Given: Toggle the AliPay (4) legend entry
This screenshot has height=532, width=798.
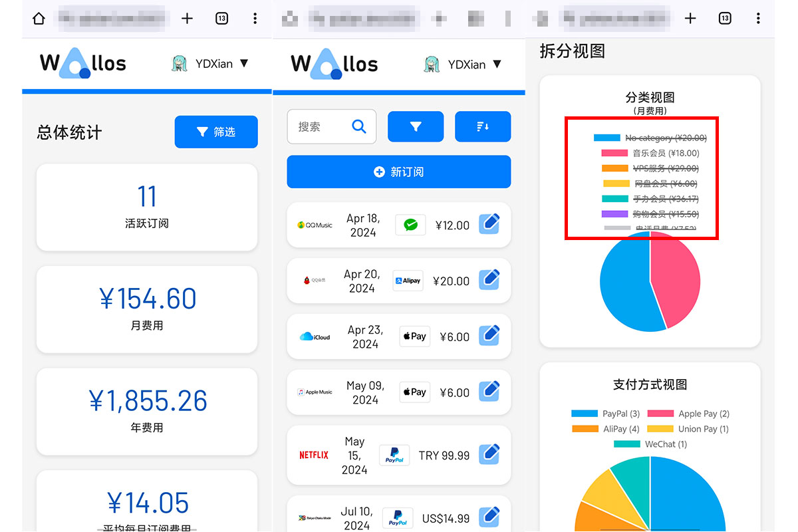Looking at the screenshot, I should tap(605, 429).
